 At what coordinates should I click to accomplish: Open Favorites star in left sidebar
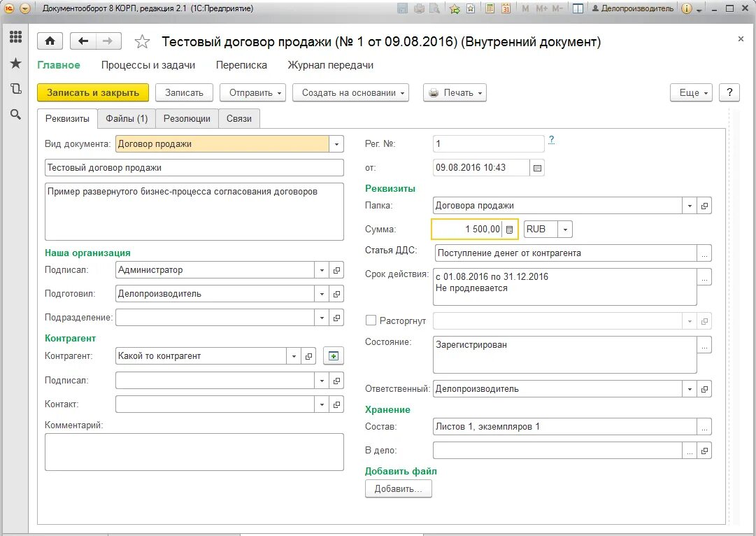[15, 63]
